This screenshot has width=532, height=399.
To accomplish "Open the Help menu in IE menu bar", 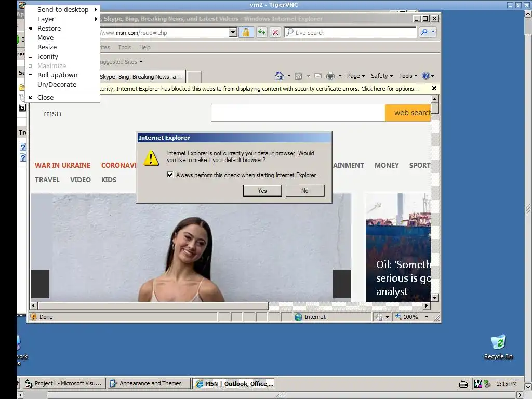I will coord(144,47).
